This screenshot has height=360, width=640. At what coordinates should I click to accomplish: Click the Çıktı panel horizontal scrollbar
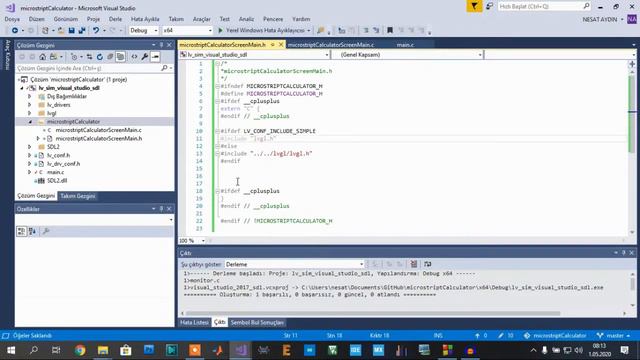tap(373, 314)
